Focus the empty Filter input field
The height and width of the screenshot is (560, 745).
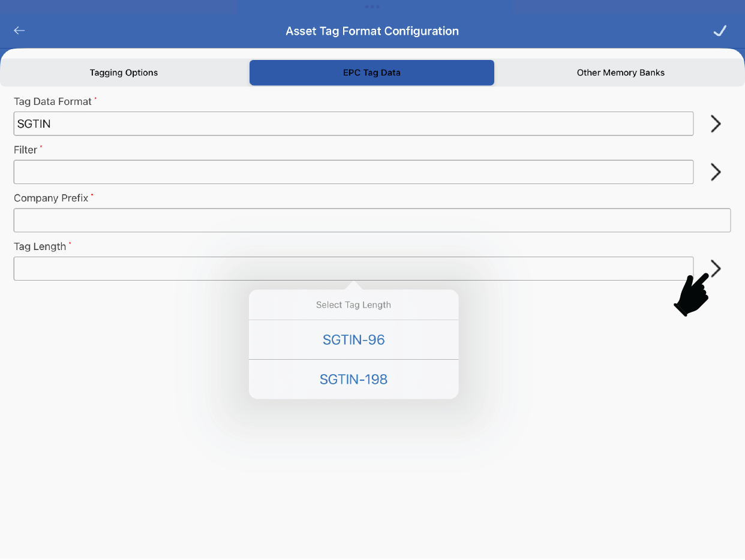coord(353,172)
